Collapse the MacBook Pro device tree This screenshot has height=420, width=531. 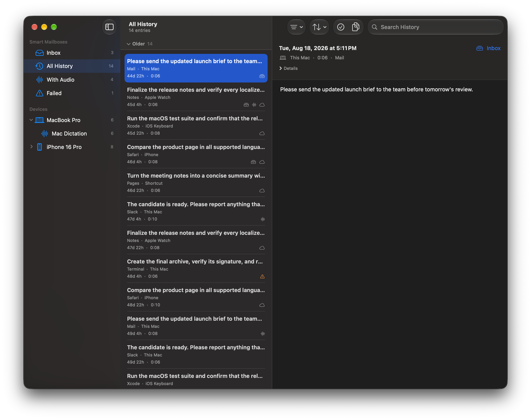coord(31,120)
